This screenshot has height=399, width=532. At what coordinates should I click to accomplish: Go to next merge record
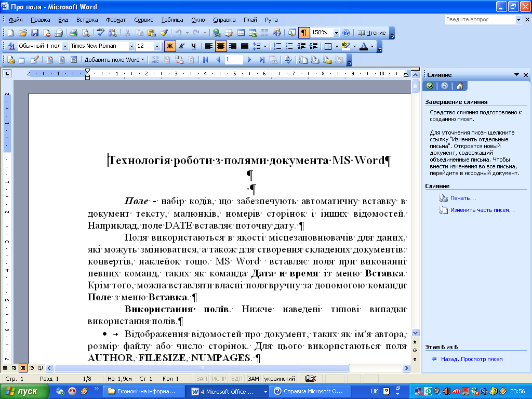[x=249, y=60]
